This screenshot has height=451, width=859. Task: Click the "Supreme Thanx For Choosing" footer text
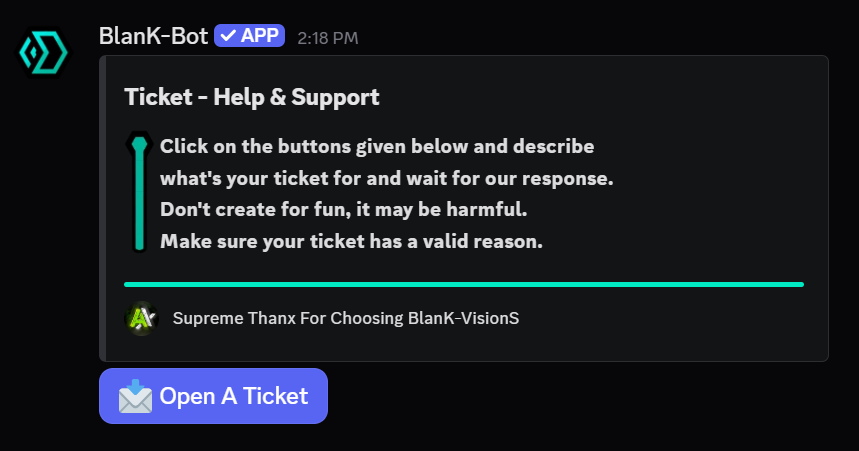[x=288, y=319]
